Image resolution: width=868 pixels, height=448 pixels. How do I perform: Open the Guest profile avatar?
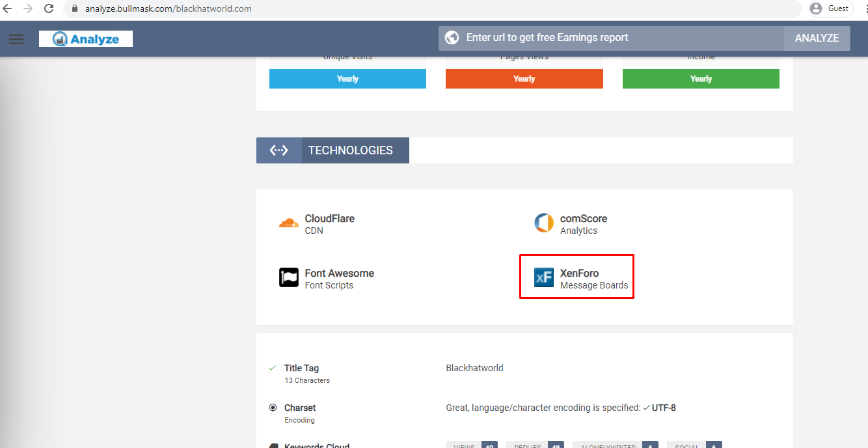click(816, 8)
